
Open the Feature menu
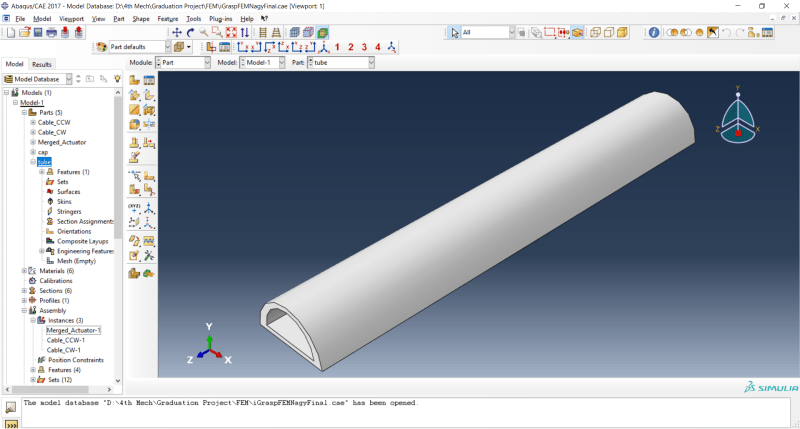click(168, 18)
